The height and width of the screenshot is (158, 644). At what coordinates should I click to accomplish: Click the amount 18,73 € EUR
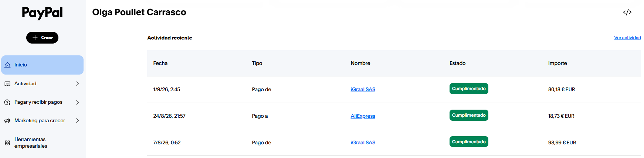pos(561,116)
